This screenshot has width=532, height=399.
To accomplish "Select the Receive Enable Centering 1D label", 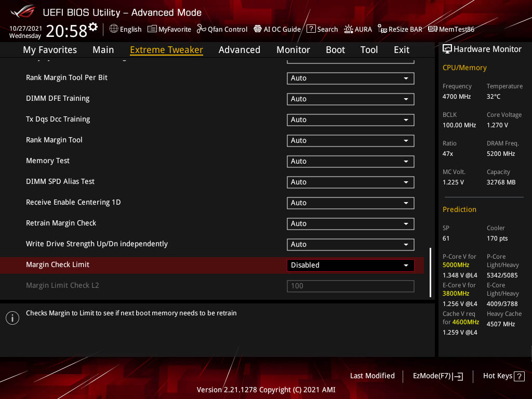I will tap(73, 202).
